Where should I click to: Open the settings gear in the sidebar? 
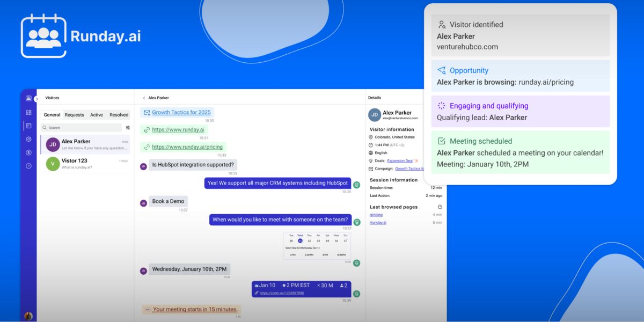(x=28, y=139)
